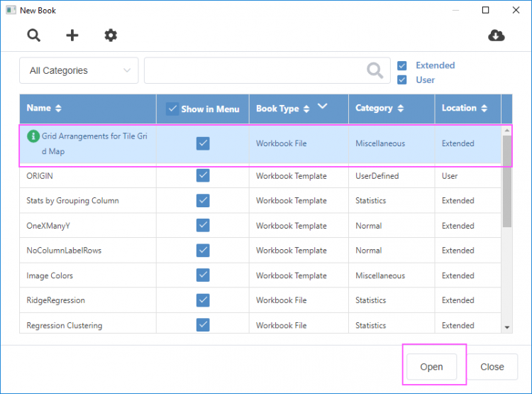Click the New Book window icon
532x394 pixels.
coord(10,11)
